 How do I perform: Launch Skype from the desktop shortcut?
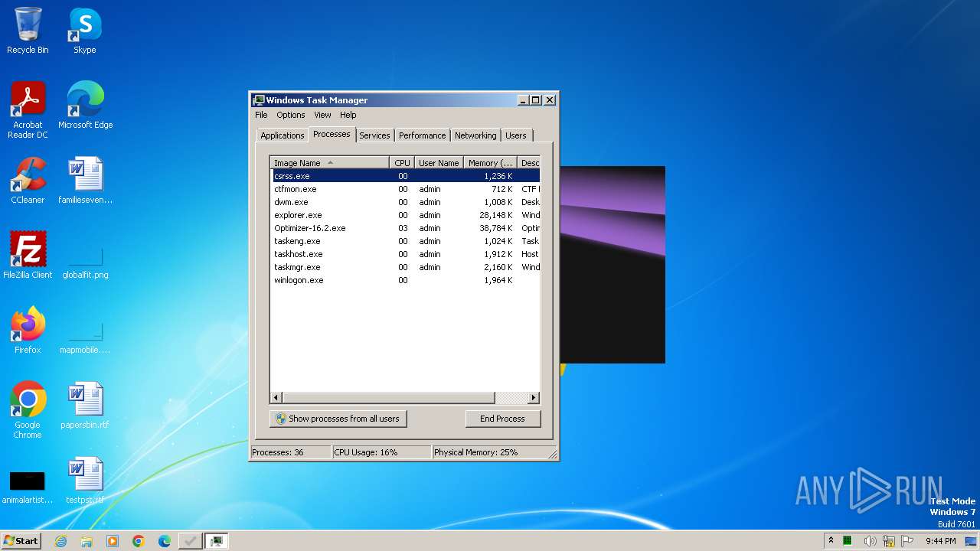[84, 31]
